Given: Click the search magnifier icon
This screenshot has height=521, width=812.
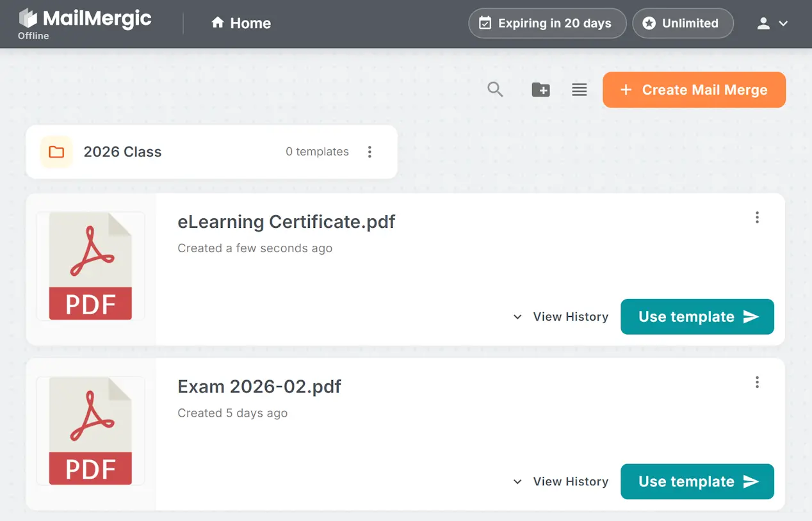Looking at the screenshot, I should click(x=495, y=90).
